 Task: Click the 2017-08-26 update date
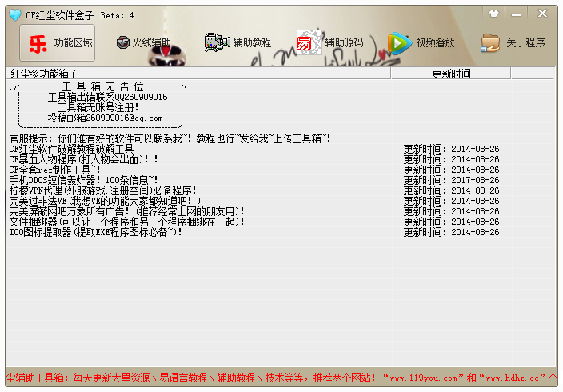pyautogui.click(x=475, y=180)
